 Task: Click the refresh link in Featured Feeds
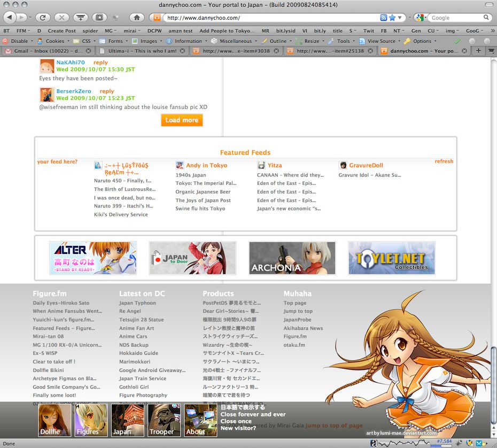[x=444, y=161]
